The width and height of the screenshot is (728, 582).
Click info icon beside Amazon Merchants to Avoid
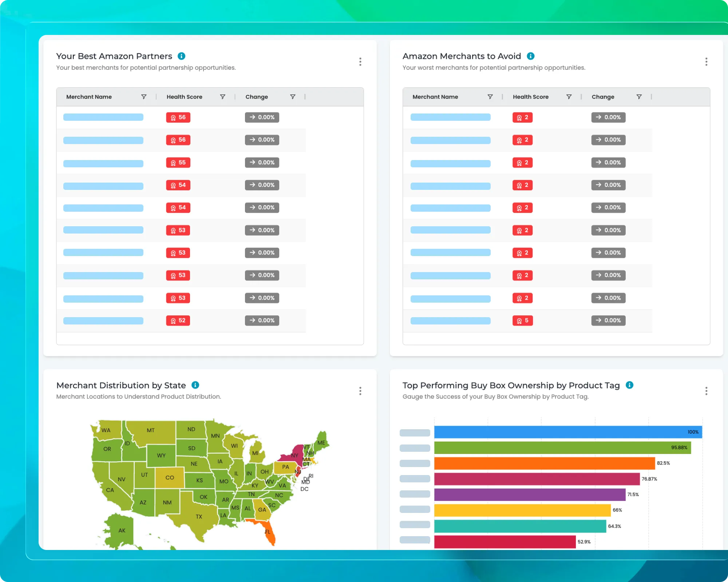click(x=530, y=56)
